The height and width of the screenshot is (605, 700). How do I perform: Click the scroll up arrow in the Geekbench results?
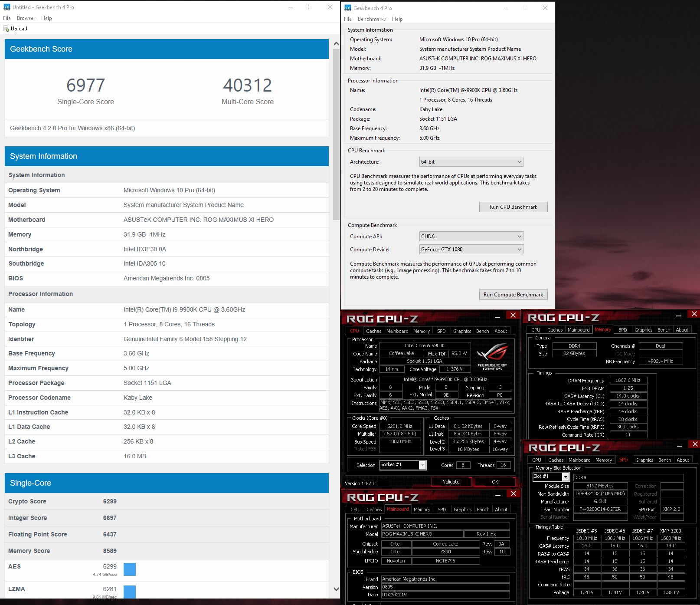click(337, 44)
